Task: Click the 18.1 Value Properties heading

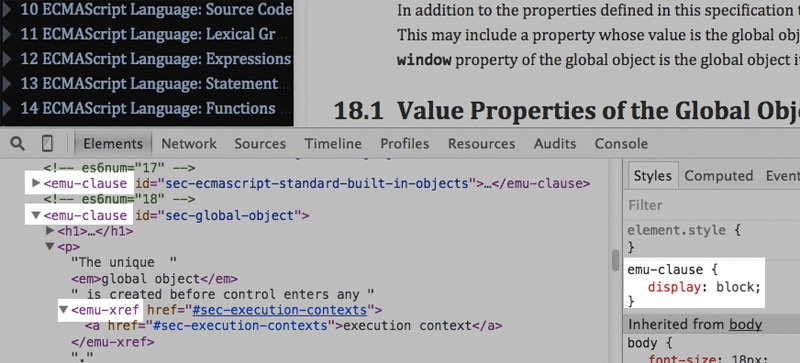Action: (566, 111)
